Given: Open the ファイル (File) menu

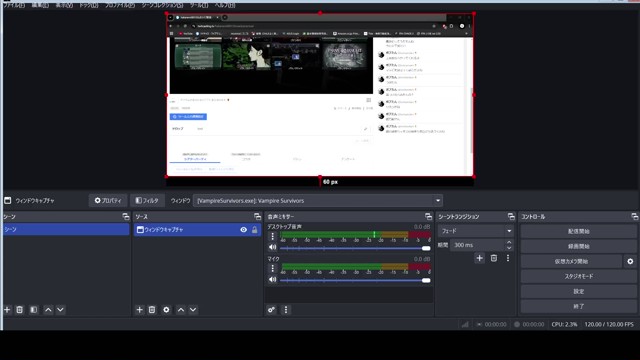Looking at the screenshot, I should coord(13,5).
